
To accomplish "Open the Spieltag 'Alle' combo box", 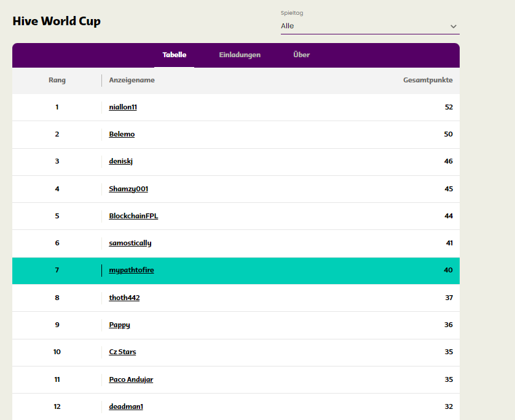I will tap(370, 26).
